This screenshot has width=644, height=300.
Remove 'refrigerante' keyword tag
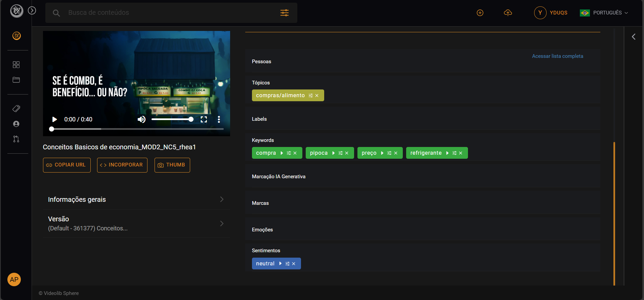(x=461, y=153)
